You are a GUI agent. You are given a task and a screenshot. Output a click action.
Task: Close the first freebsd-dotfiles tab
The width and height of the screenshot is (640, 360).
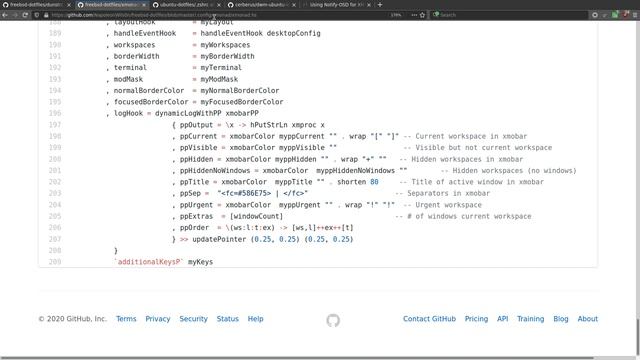pyautogui.click(x=69, y=5)
